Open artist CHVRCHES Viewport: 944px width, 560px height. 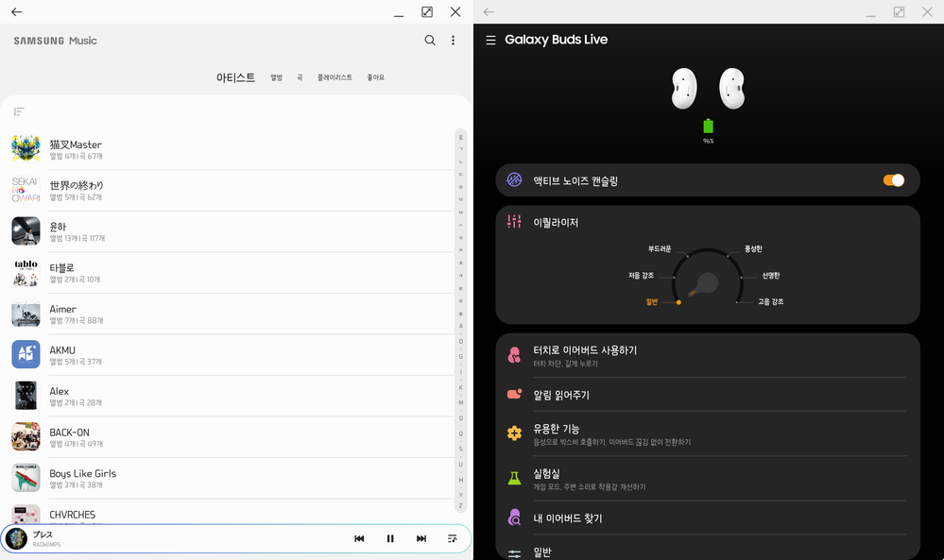[x=229, y=513]
